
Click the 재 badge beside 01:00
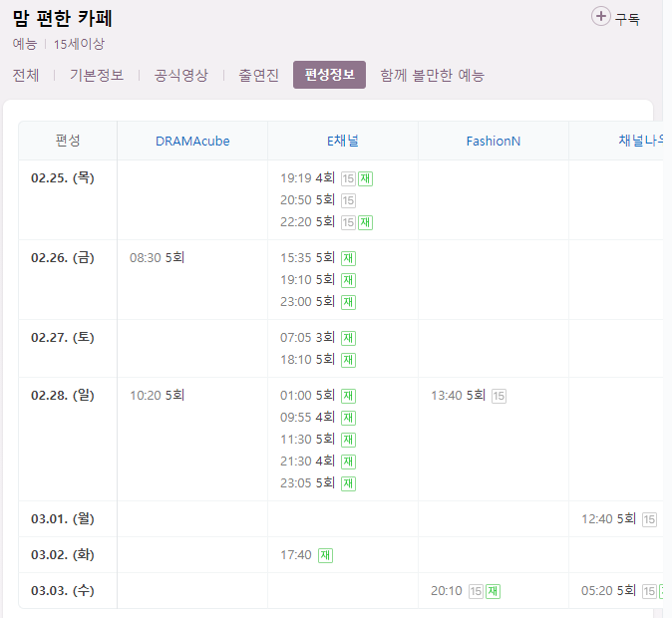pos(348,396)
